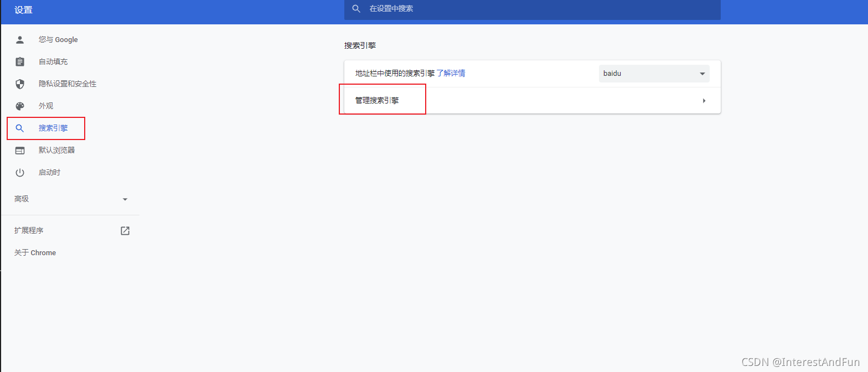Click the palette icon for 外观
Viewport: 868px width, 372px height.
point(20,106)
